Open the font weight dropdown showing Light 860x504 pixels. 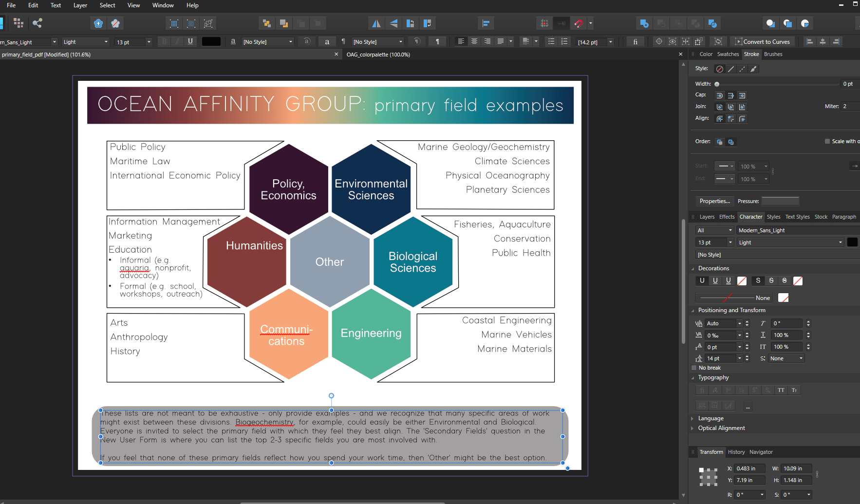point(86,42)
